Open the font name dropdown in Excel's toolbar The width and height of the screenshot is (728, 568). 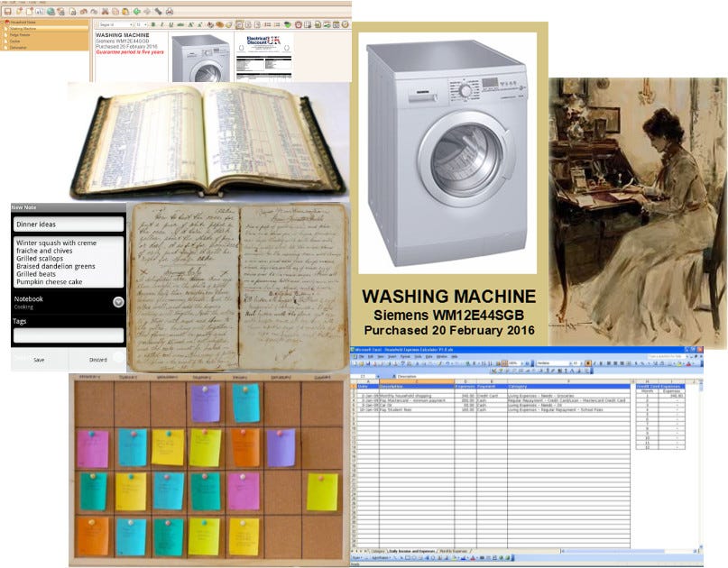[x=569, y=363]
